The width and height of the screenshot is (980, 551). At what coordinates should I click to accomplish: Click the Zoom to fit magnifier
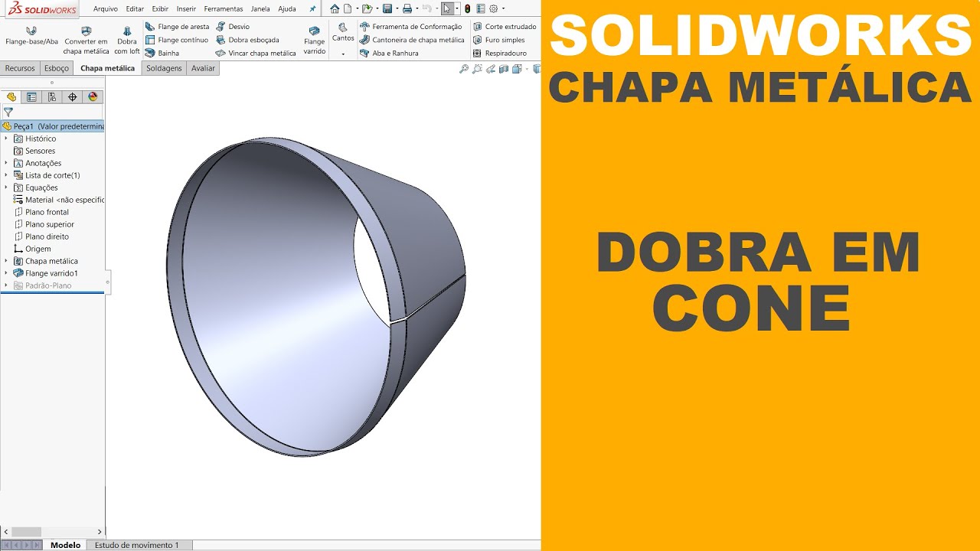coord(463,69)
